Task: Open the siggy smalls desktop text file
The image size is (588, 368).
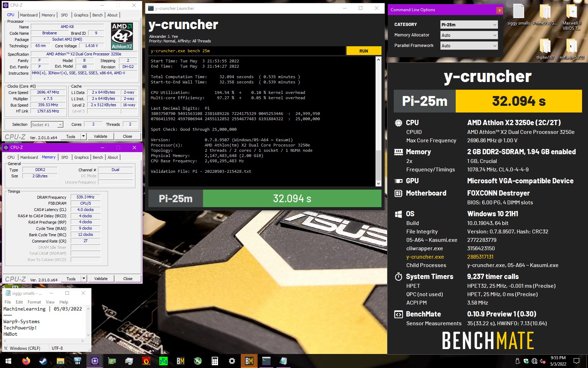Action: (x=518, y=15)
